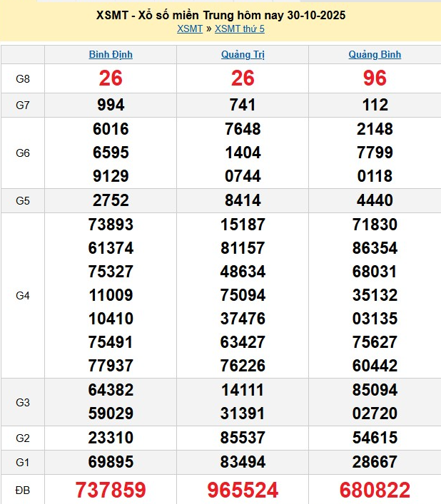Select the G5 result 8414

click(243, 200)
